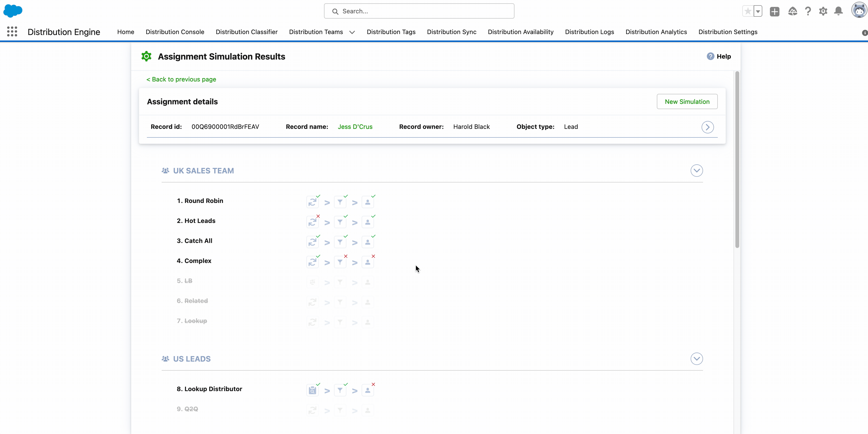Image resolution: width=868 pixels, height=434 pixels.
Task: Click in the global Search field
Action: pos(419,11)
